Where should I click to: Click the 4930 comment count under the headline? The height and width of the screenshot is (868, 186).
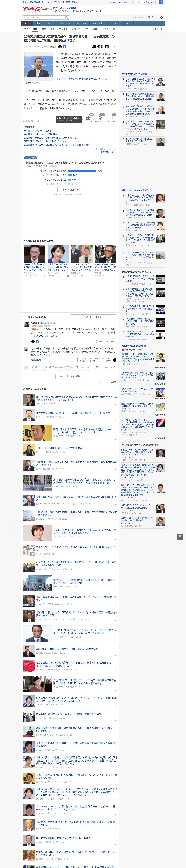tap(46, 47)
